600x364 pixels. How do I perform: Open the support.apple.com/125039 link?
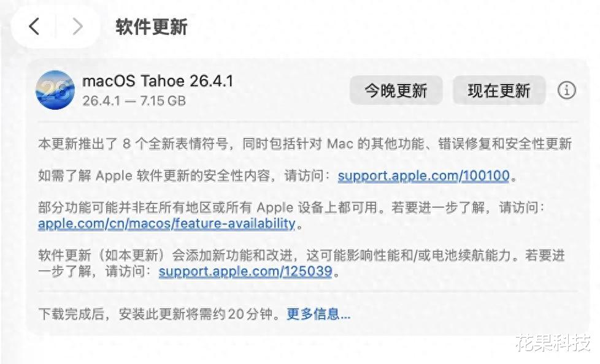(x=245, y=271)
